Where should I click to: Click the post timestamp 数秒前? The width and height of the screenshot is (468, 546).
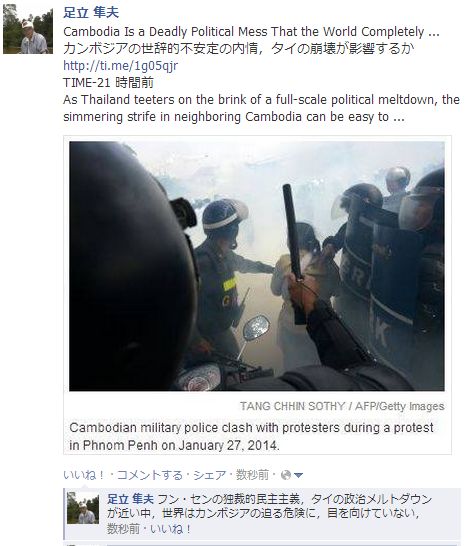coord(252,475)
